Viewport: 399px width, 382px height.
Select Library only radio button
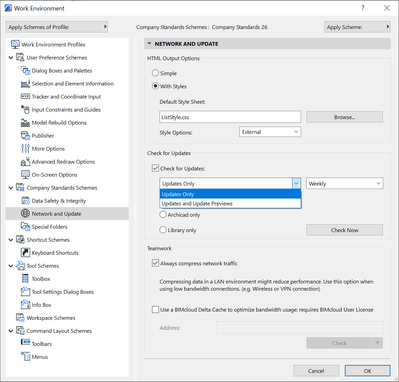pos(163,230)
